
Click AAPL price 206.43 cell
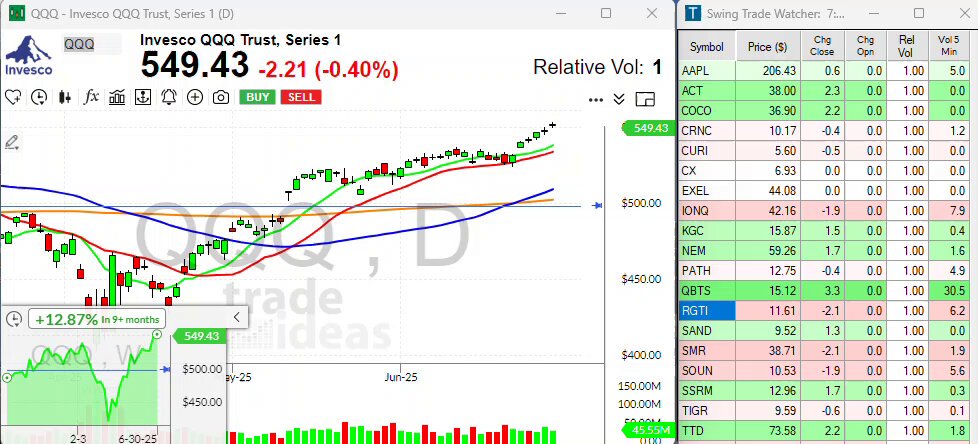click(x=768, y=71)
